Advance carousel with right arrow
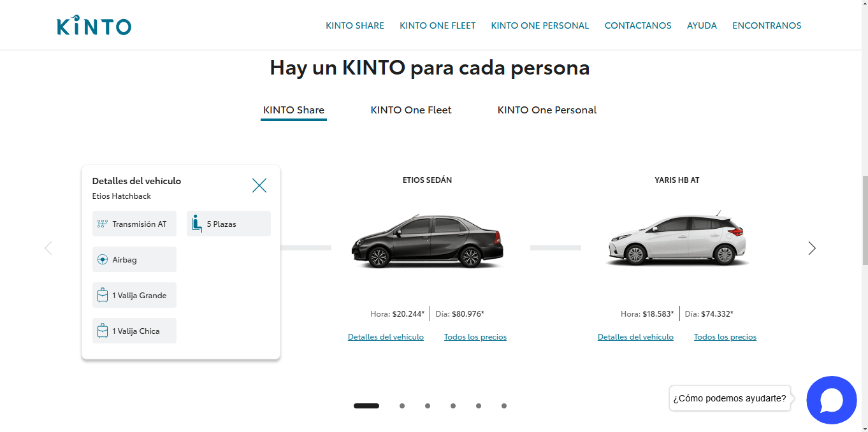 pyautogui.click(x=811, y=248)
